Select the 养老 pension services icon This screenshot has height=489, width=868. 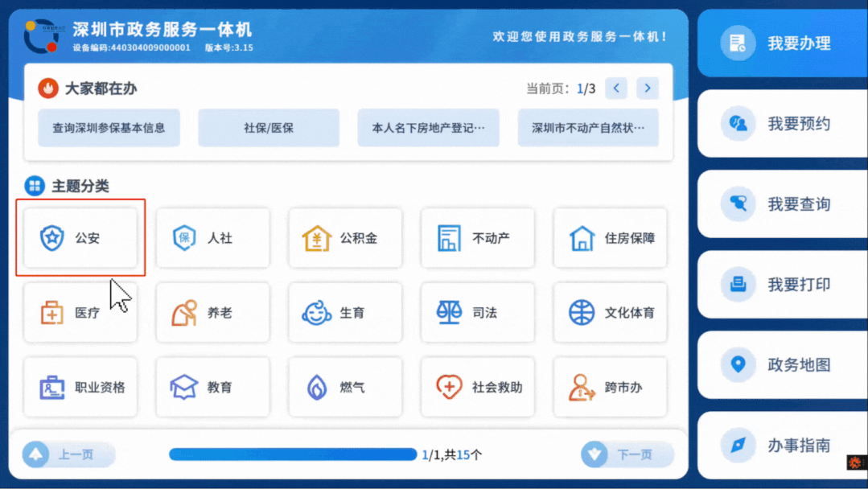pos(212,312)
